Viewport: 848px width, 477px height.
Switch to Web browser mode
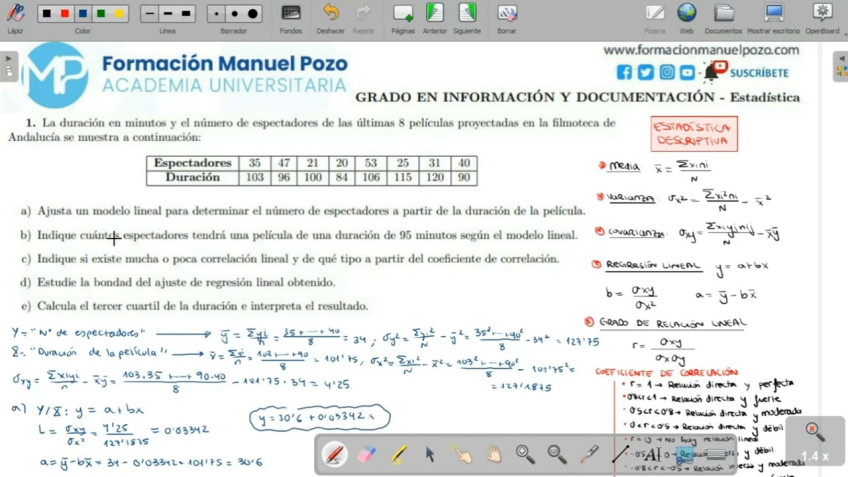pos(686,14)
